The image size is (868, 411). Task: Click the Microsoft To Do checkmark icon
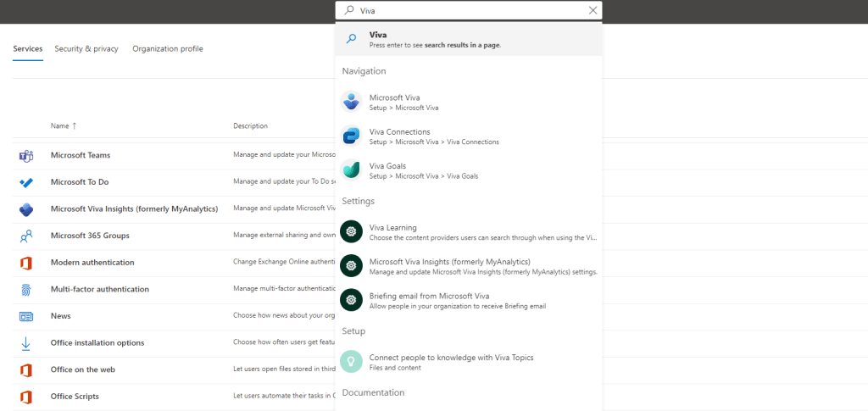tap(26, 182)
